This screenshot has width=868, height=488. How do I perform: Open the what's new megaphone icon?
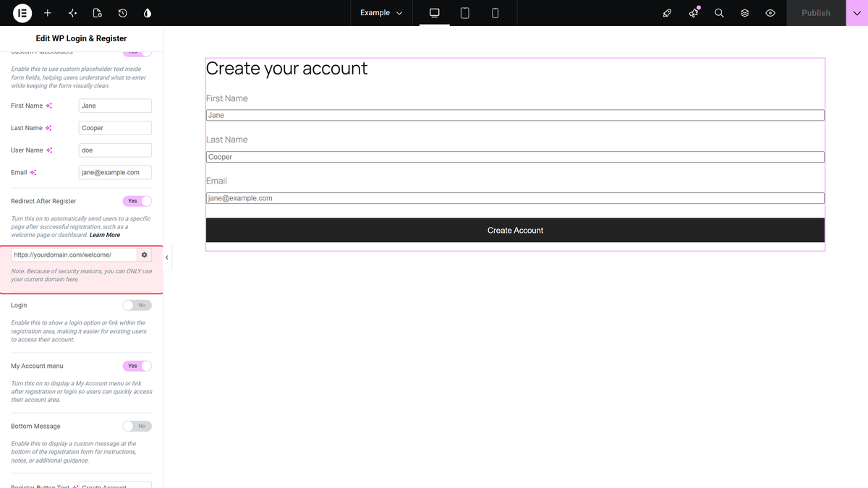click(x=694, y=13)
